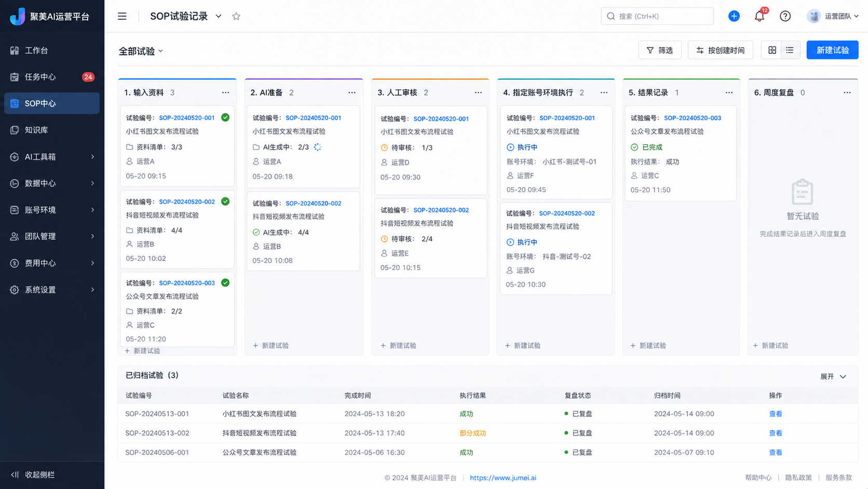Click the 聚美AI运营平台 logo
This screenshot has height=489, width=868.
[50, 16]
